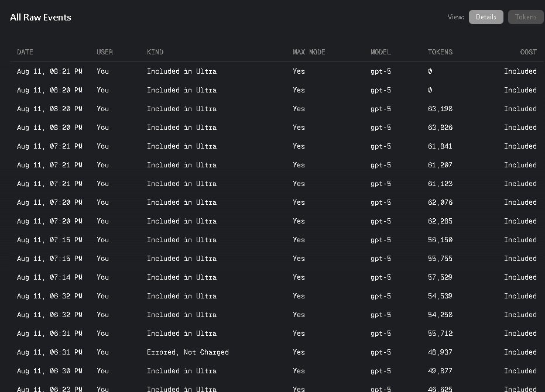Switch to the Tokens view
The height and width of the screenshot is (392, 545).
526,17
